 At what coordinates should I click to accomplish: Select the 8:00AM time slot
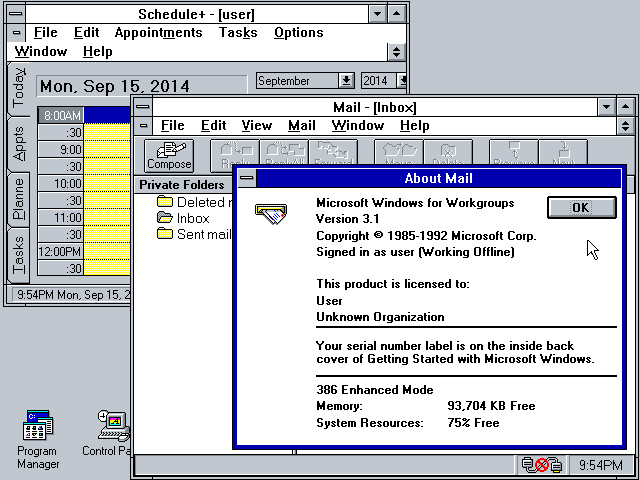point(60,116)
